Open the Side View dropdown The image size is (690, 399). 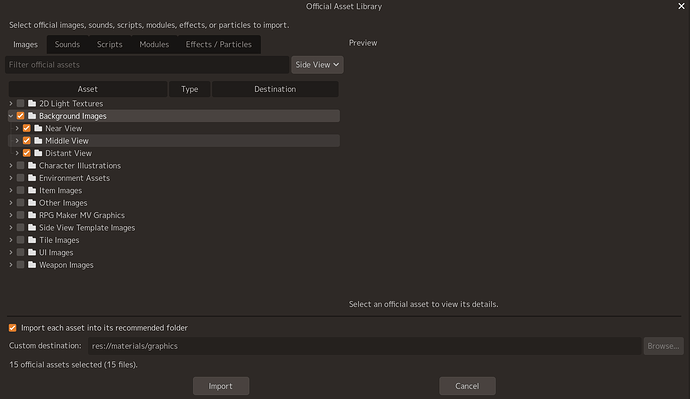click(317, 65)
